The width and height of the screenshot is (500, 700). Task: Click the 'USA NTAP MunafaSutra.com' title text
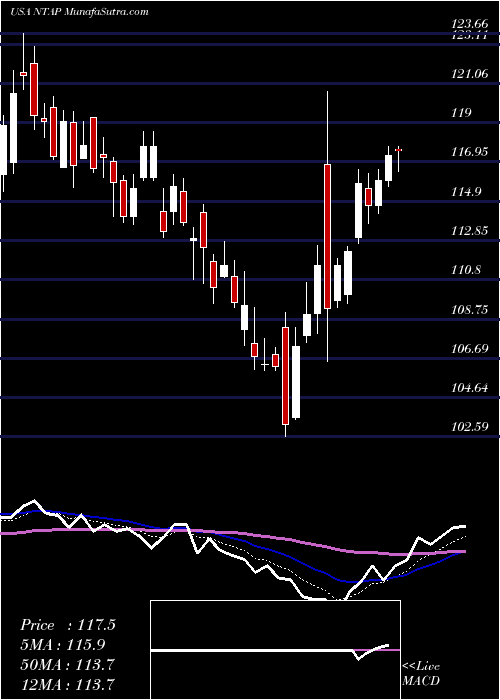tap(79, 12)
